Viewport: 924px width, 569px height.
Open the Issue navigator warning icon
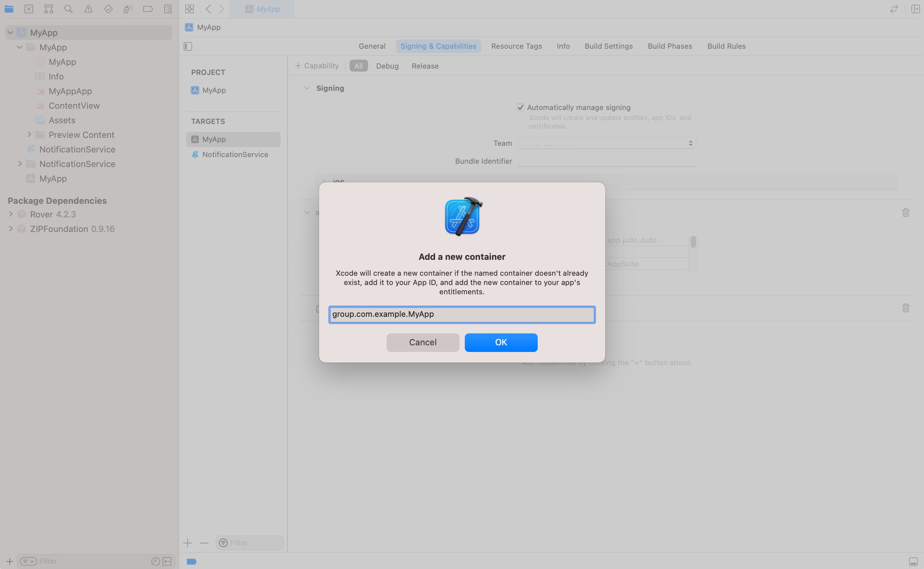coord(88,9)
